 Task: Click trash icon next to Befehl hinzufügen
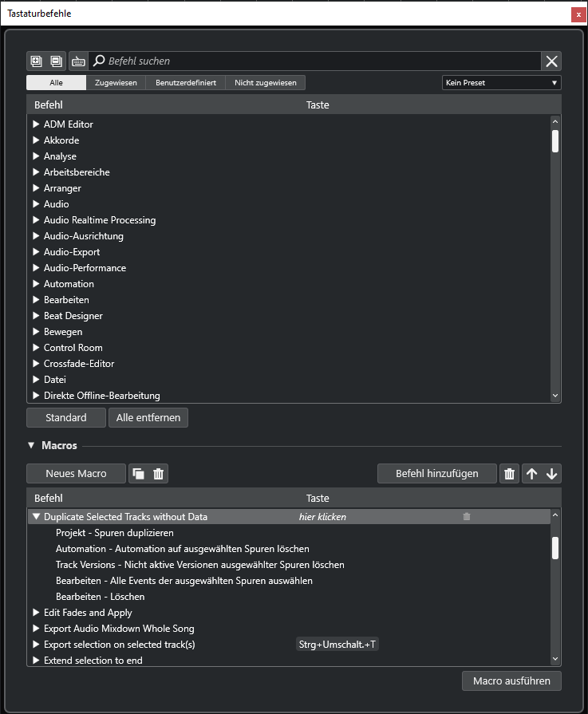click(509, 474)
